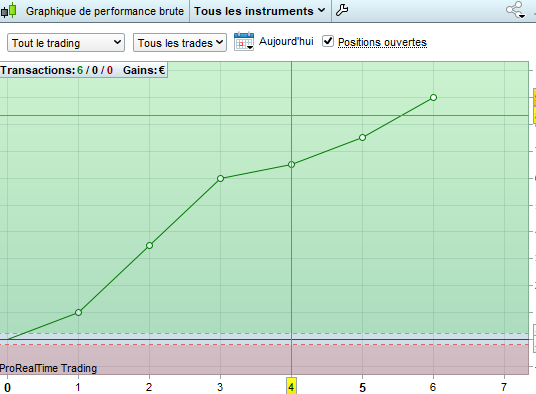Open the share menu icon
This screenshot has height=394, width=536.
point(515,10)
